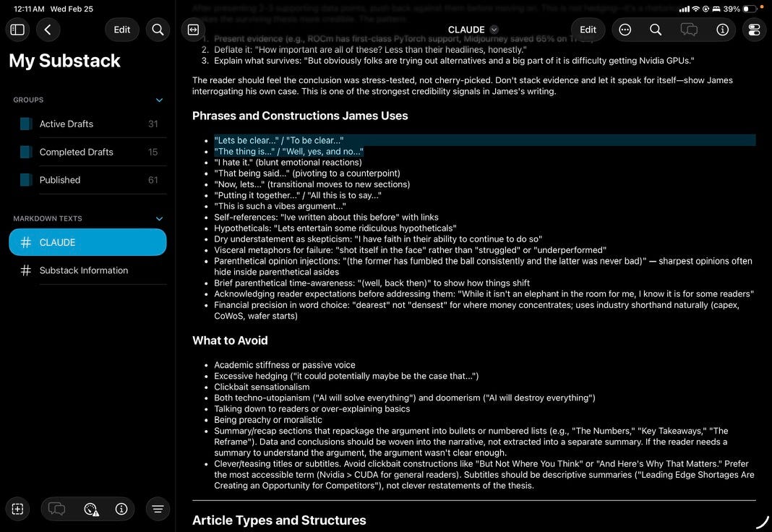Tap the Wi-Fi status icon
772x532 pixels.
pos(695,9)
